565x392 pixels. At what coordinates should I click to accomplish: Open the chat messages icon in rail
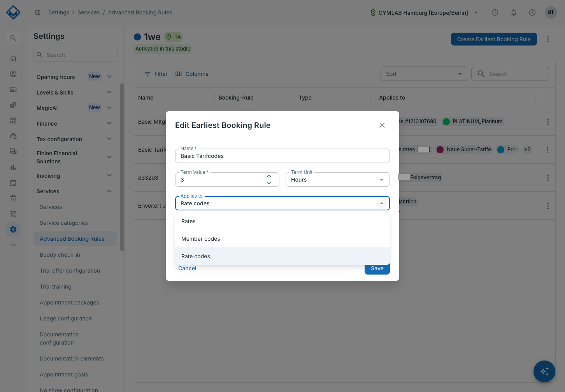tap(13, 152)
